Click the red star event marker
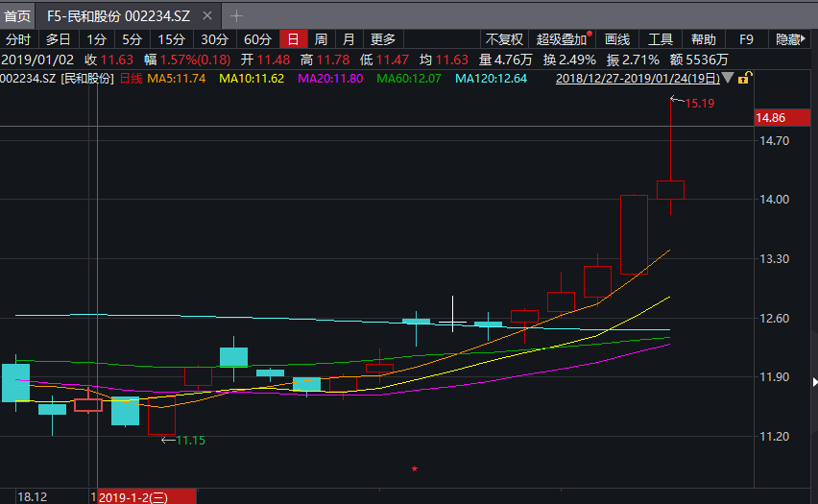 click(415, 468)
